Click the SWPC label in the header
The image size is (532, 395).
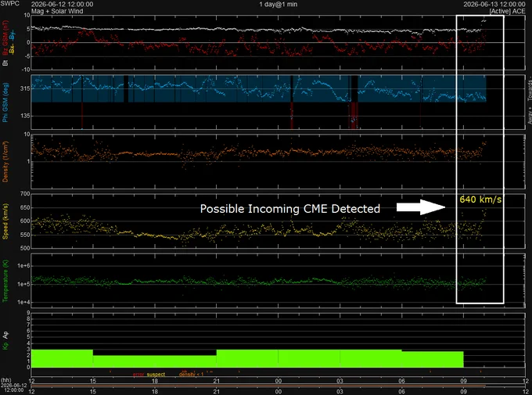(9, 3)
